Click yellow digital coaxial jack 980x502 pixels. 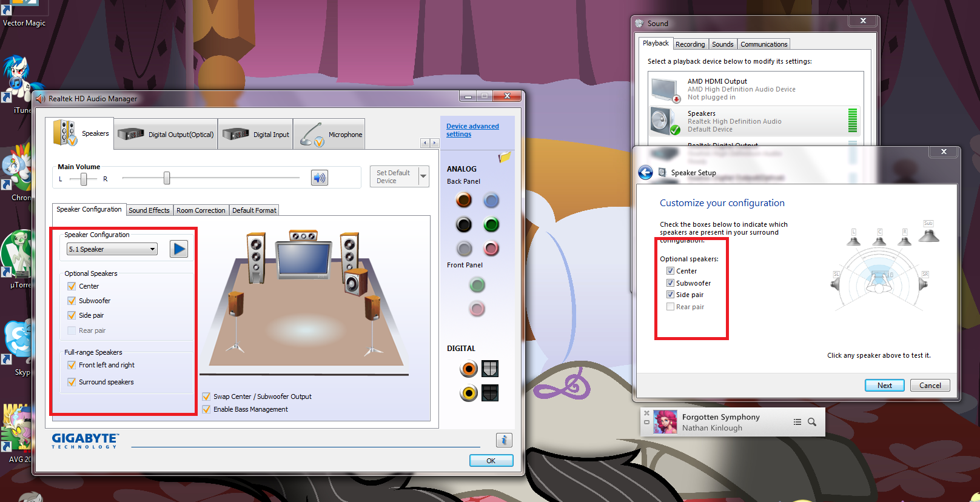[469, 393]
